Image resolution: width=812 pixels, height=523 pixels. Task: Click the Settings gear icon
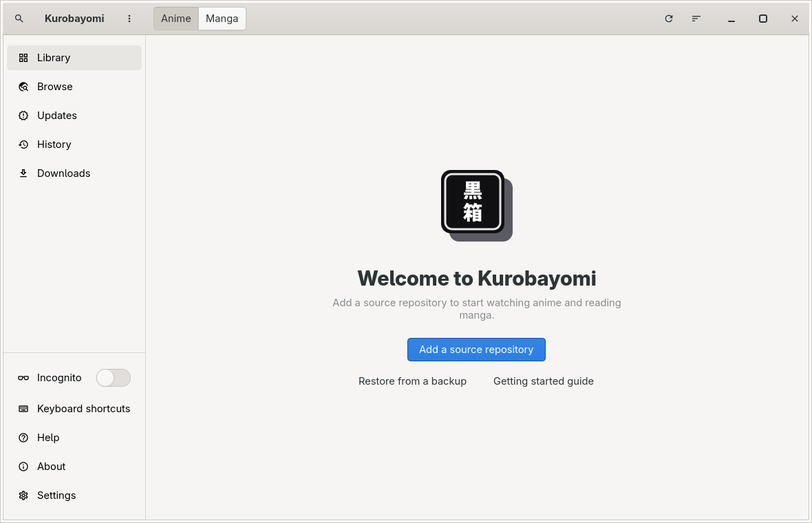click(23, 496)
